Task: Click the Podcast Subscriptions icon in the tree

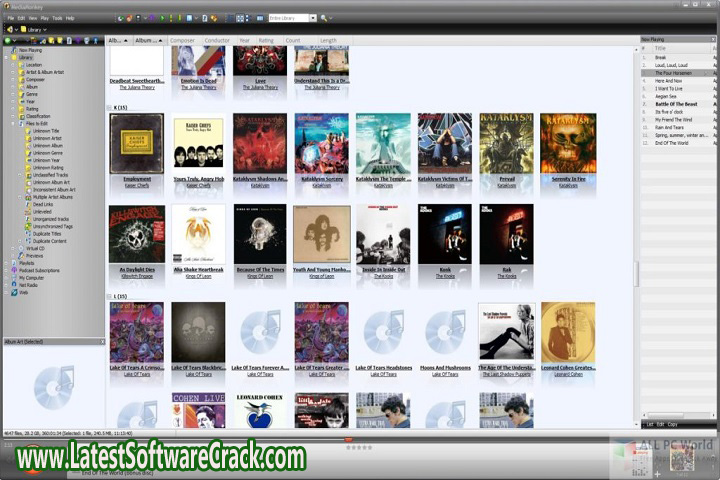Action: click(15, 270)
